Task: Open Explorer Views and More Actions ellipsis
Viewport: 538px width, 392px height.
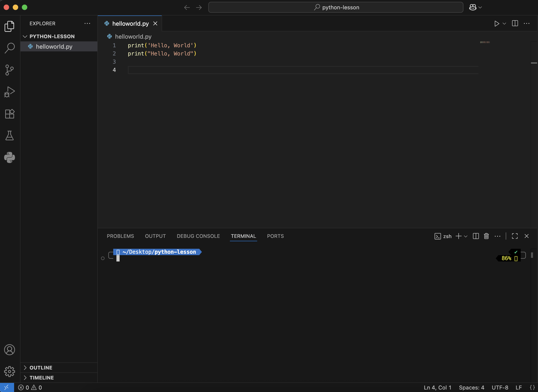Action: 87,23
